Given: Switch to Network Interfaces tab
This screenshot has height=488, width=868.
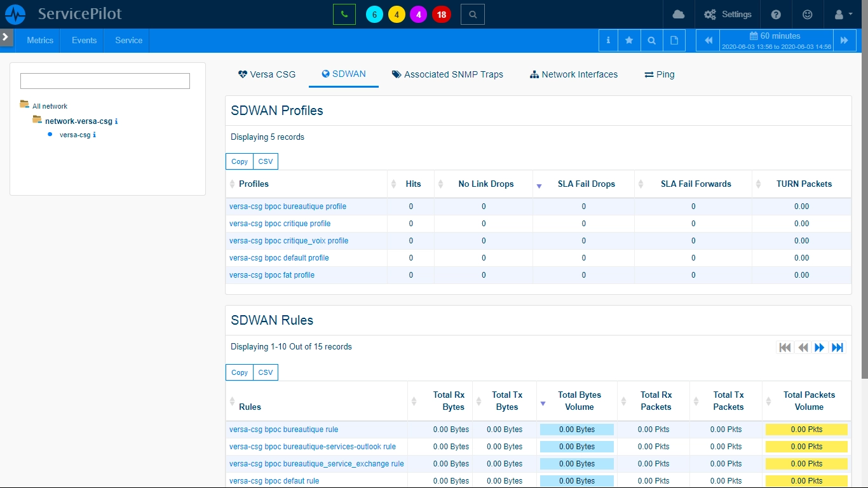Looking at the screenshot, I should (574, 74).
